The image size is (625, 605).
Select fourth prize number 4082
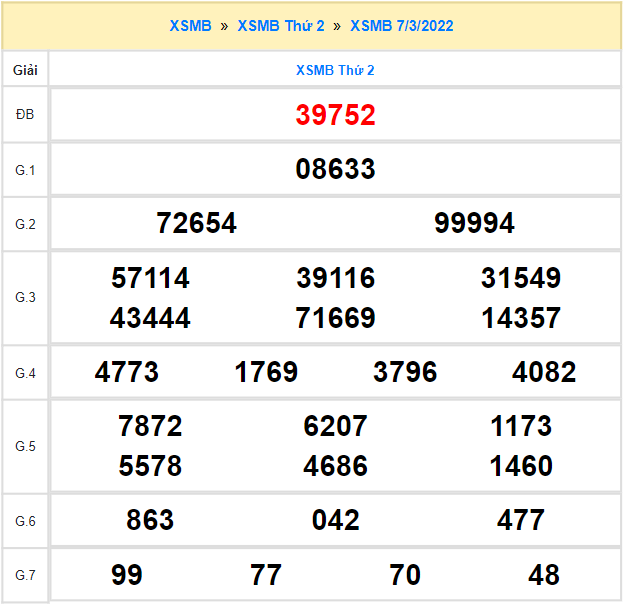tap(544, 373)
